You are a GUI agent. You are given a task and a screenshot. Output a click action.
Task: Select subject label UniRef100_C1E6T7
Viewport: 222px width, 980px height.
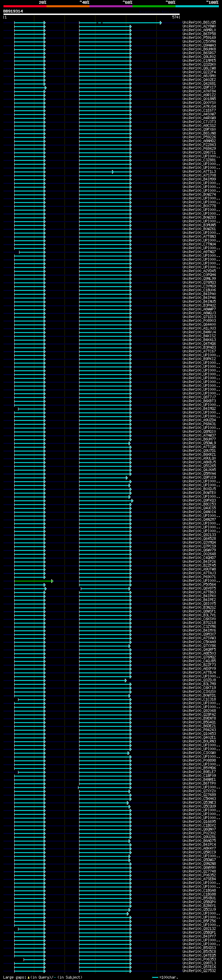pos(199,111)
